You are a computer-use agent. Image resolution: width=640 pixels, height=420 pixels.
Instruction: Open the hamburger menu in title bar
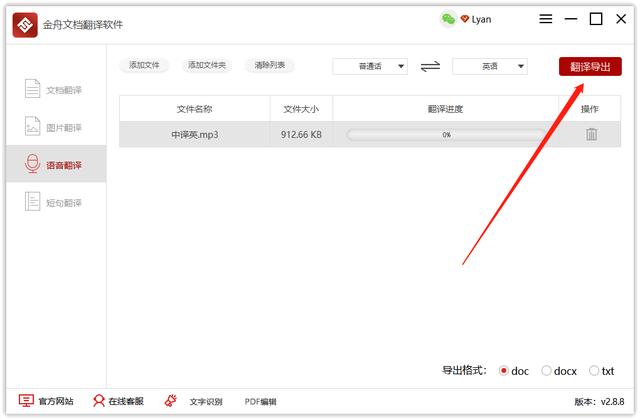[x=545, y=19]
